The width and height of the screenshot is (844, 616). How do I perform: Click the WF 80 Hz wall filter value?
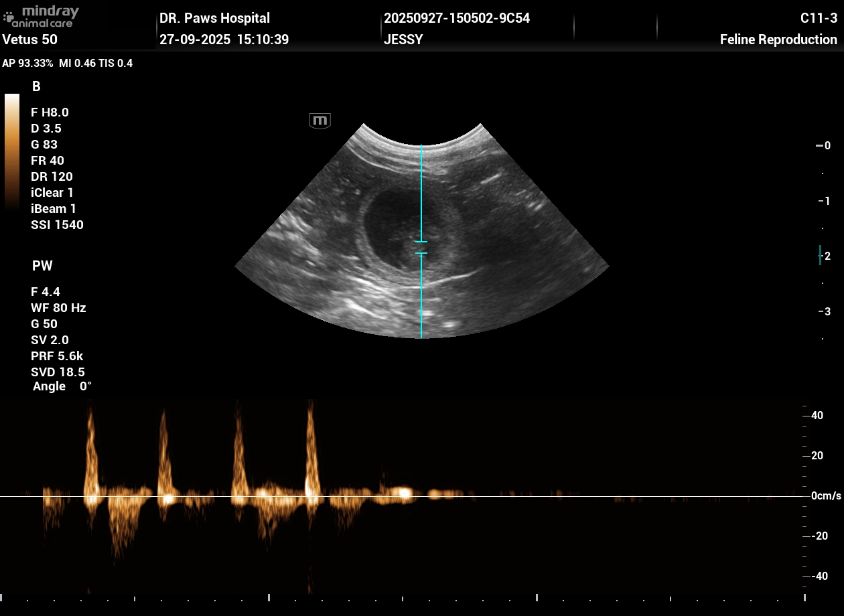(x=58, y=308)
